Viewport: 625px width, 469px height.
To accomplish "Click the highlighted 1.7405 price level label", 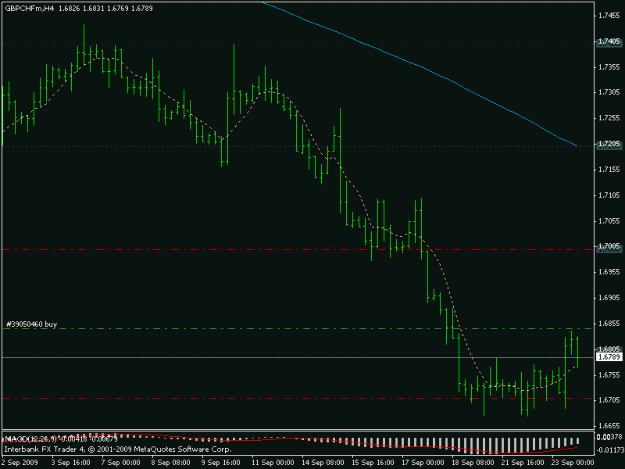I will click(x=609, y=41).
